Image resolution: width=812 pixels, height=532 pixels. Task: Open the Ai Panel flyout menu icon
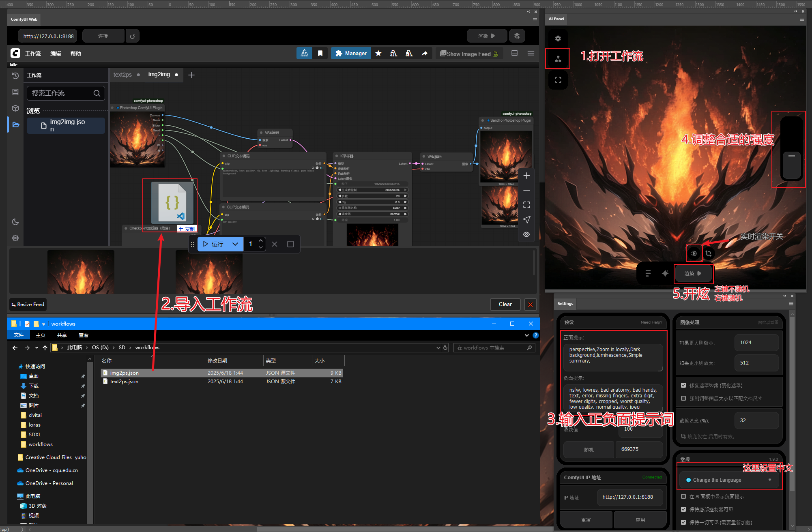coord(802,19)
